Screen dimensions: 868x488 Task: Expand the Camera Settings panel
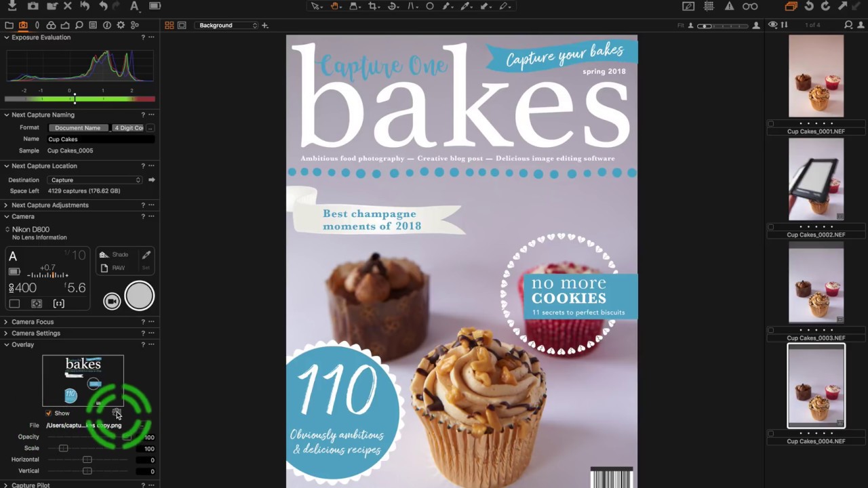[7, 333]
